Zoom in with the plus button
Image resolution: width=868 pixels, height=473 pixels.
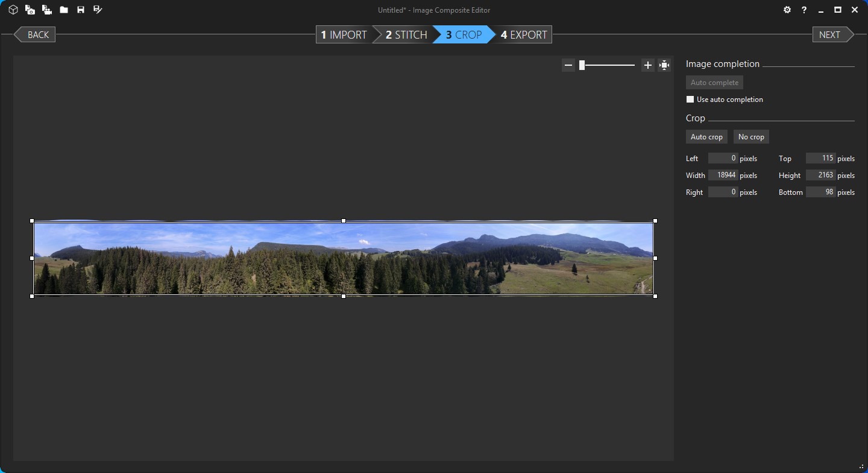click(648, 65)
